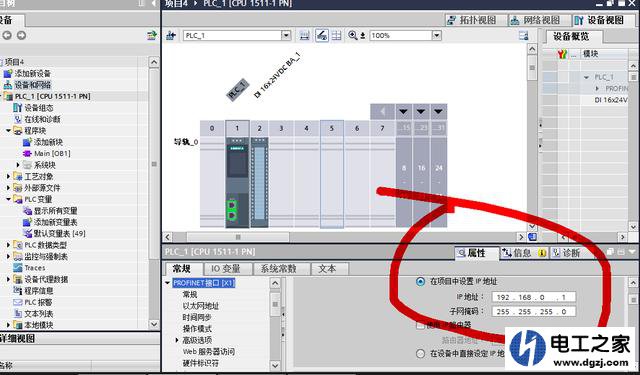The height and width of the screenshot is (375, 640).
Task: Collapse the PLC 变量 folder
Action: [9, 199]
